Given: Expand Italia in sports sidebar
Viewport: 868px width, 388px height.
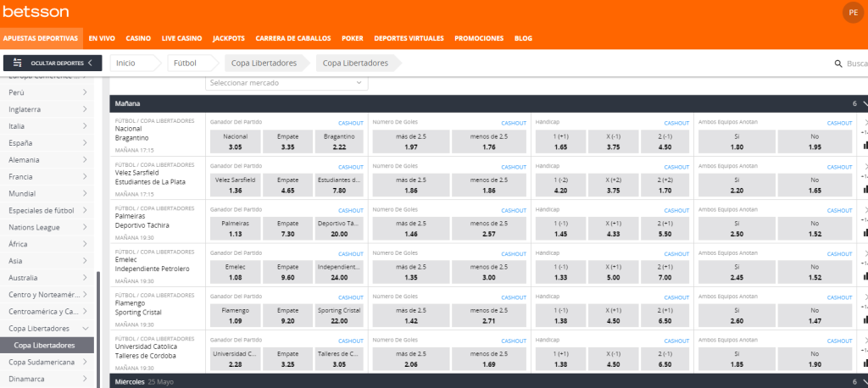Looking at the screenshot, I should [47, 126].
